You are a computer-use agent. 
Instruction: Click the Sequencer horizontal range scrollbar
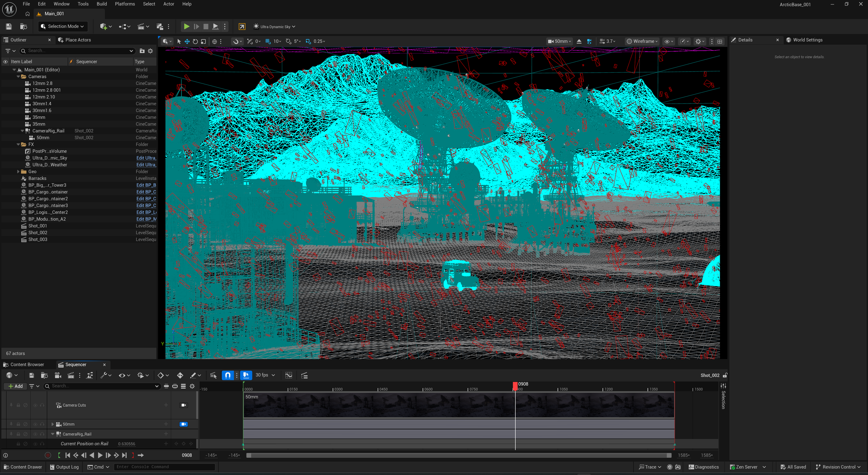(x=459, y=455)
